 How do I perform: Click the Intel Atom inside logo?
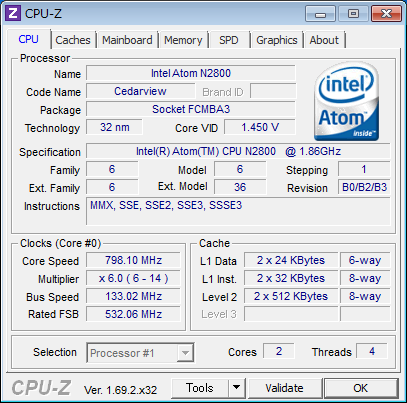coord(346,102)
